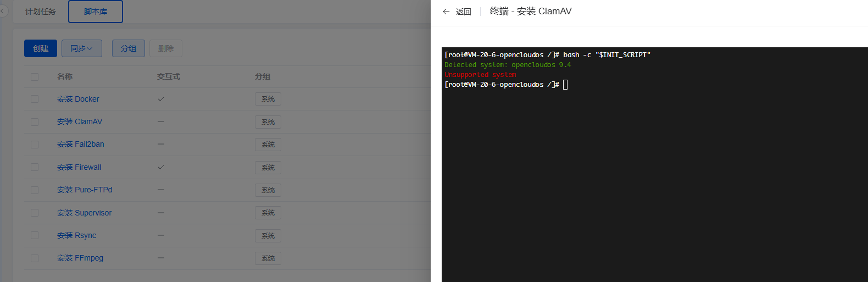This screenshot has width=868, height=282.
Task: Click the 系统 group tag for 安装 Rsync
Action: click(x=268, y=235)
